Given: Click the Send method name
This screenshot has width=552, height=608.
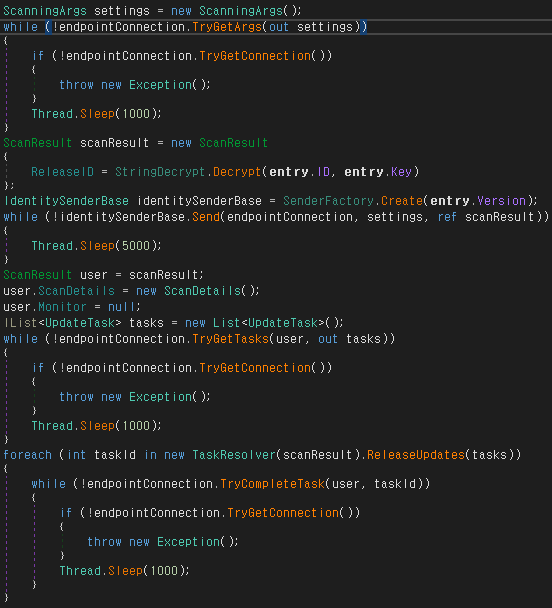Looking at the screenshot, I should coord(206,217).
